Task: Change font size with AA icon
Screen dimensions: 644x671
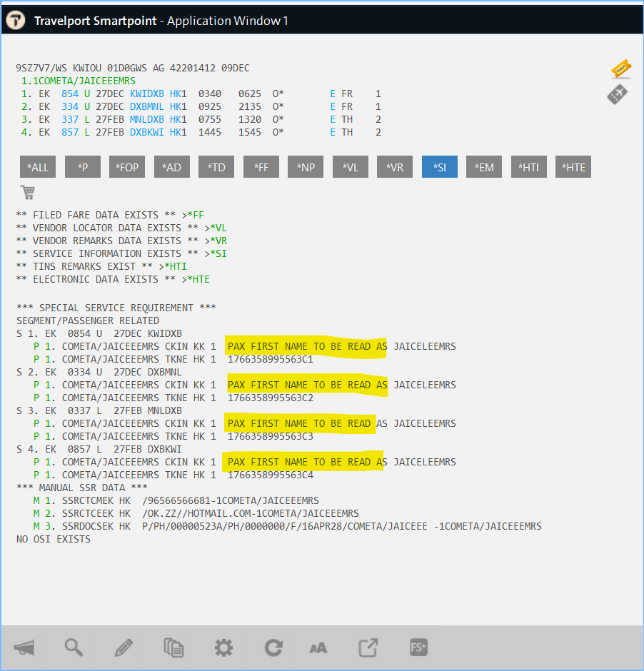Action: coord(318,648)
